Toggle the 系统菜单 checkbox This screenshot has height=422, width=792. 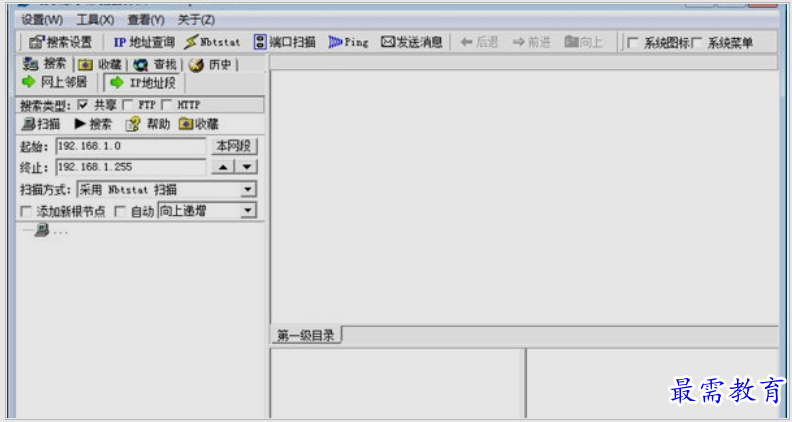click(696, 43)
